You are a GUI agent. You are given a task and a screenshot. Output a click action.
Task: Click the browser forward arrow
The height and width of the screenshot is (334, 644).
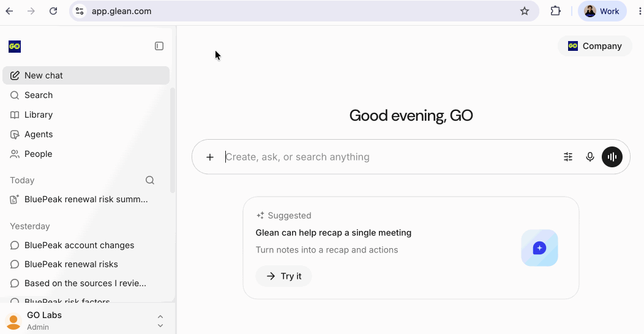[x=31, y=11]
